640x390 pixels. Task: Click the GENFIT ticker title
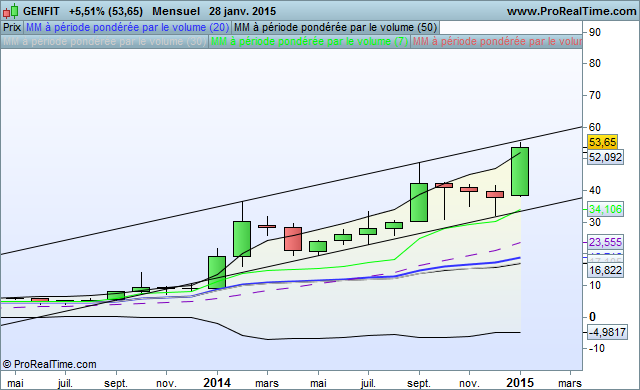point(41,11)
